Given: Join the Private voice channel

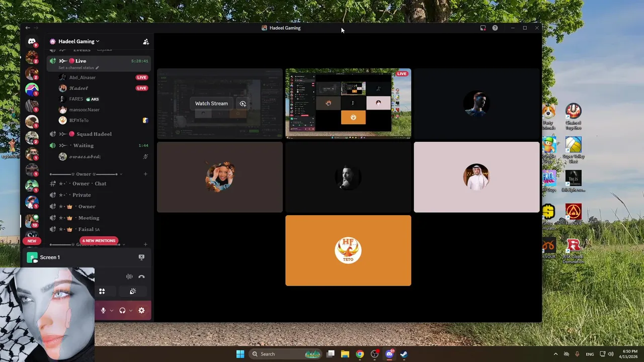Looking at the screenshot, I should click(x=99, y=195).
